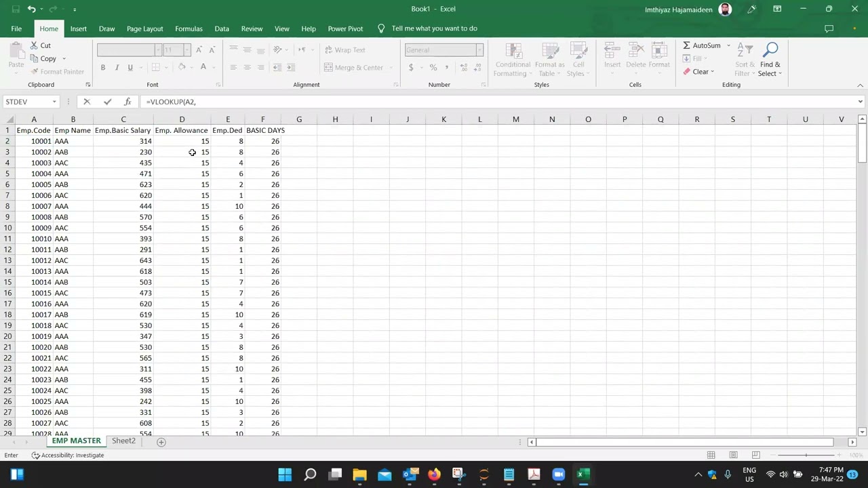
Task: Expand the Clear dropdown arrow
Action: tap(712, 72)
